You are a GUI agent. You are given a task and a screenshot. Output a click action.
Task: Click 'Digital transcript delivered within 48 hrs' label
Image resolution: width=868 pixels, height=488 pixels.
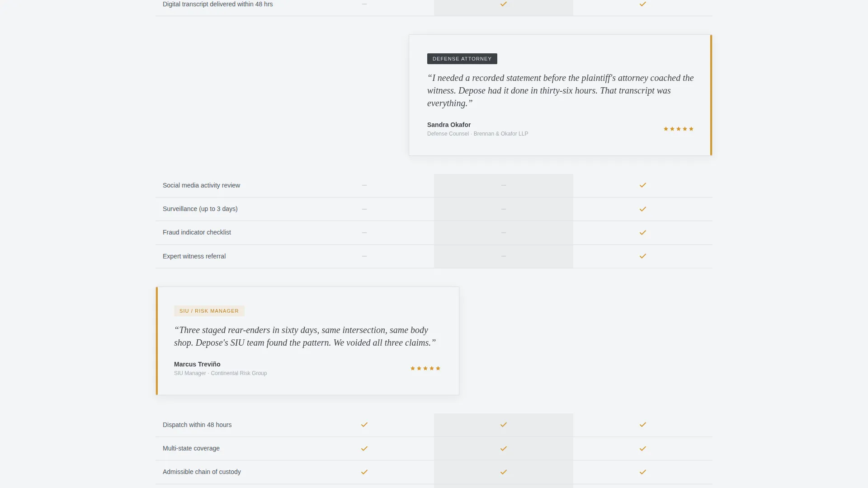pyautogui.click(x=217, y=4)
